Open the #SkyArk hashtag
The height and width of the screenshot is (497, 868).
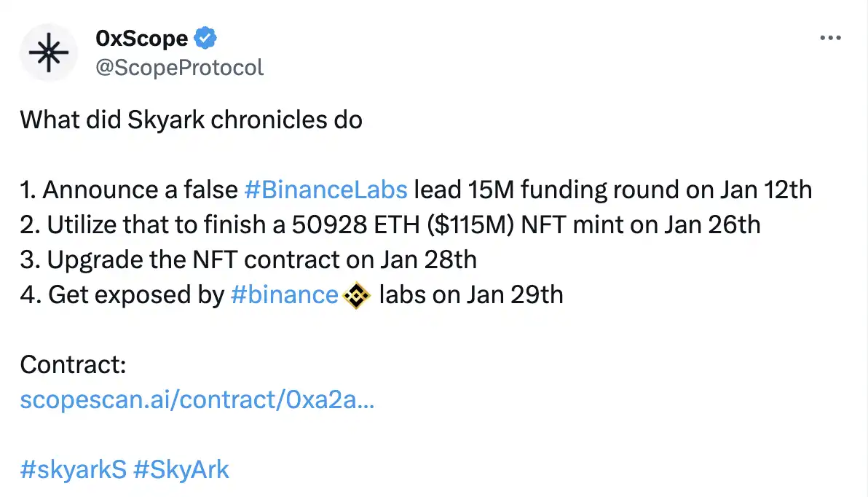click(x=181, y=469)
